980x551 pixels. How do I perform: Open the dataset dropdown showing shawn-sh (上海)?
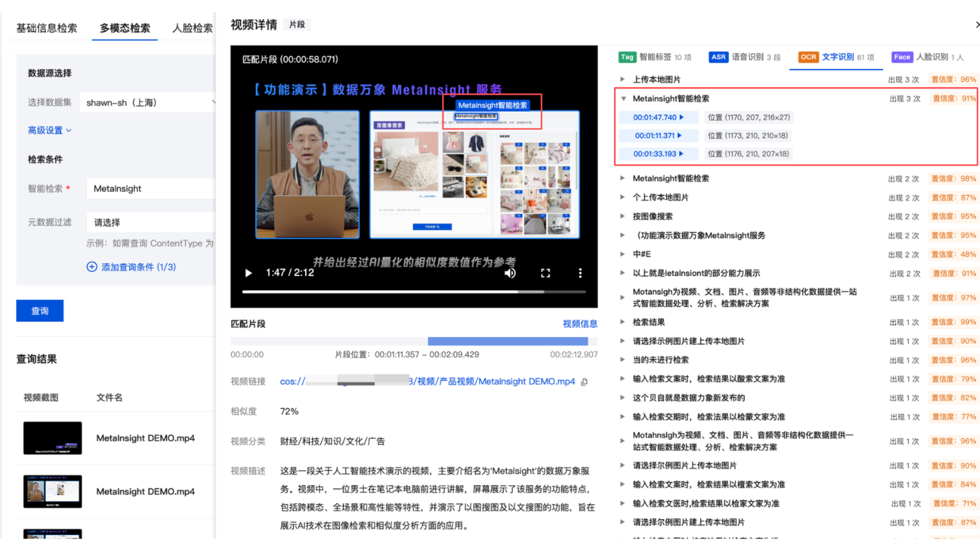coord(148,103)
